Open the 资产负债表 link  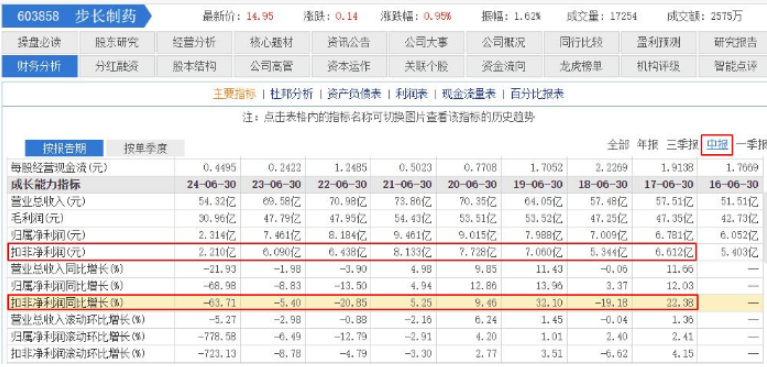354,94
